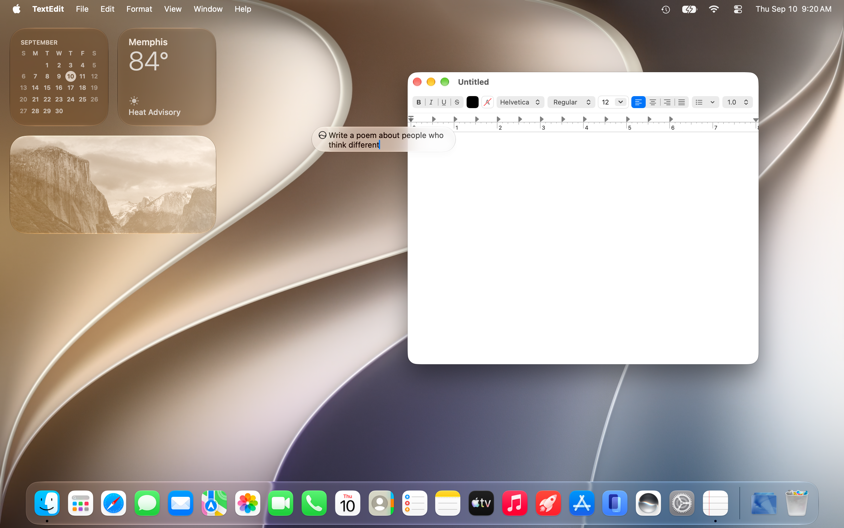Image resolution: width=844 pixels, height=528 pixels.
Task: Open Finder from the Dock
Action: click(47, 503)
